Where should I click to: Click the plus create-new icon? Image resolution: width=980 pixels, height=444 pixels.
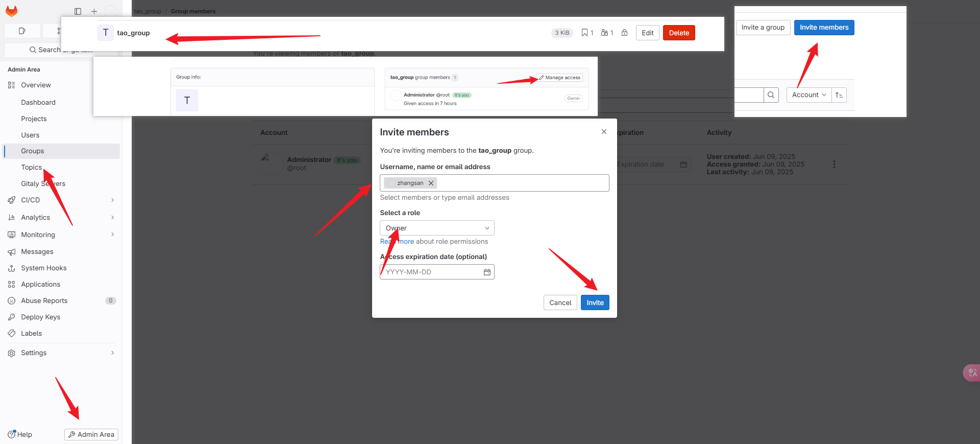pos(94,11)
